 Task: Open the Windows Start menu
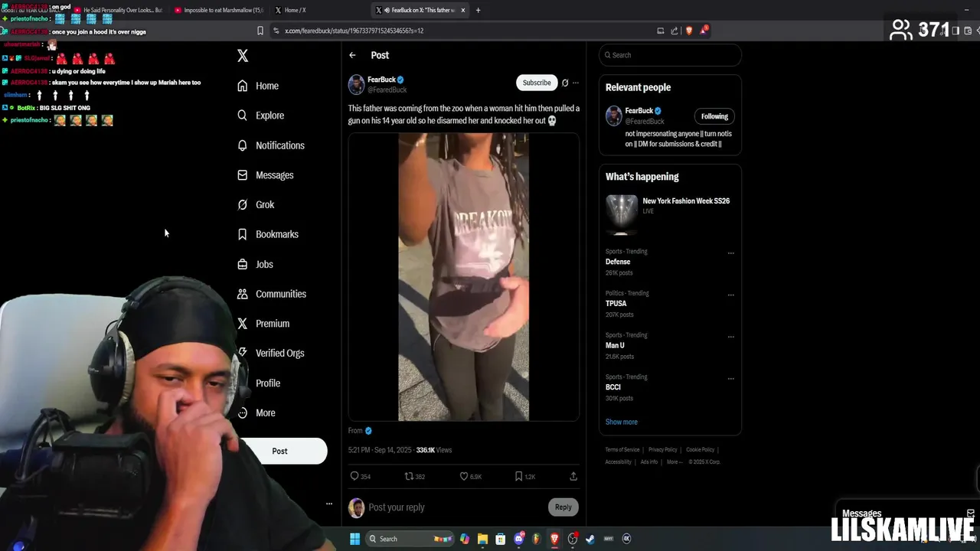tap(354, 539)
